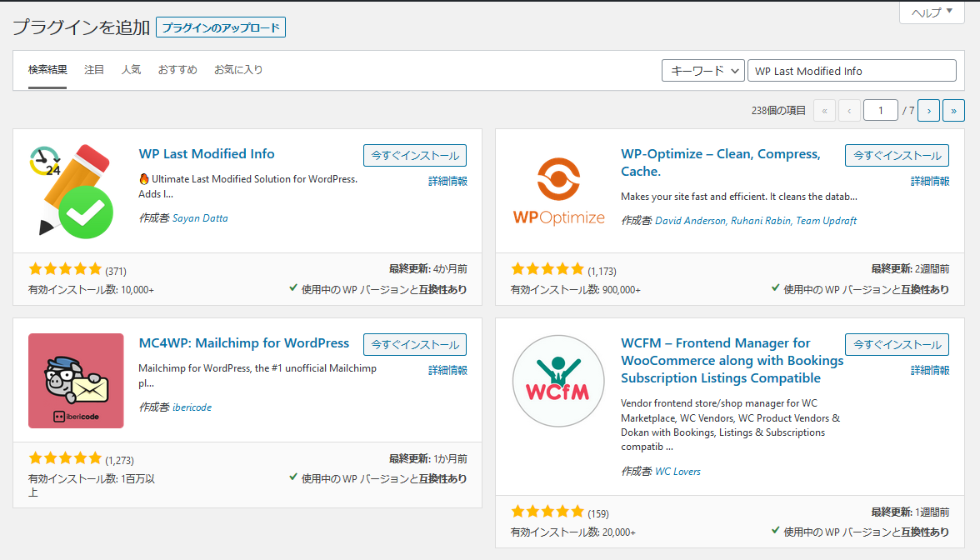Open the WP Last Modified Info title link
980x560 pixels.
click(207, 153)
